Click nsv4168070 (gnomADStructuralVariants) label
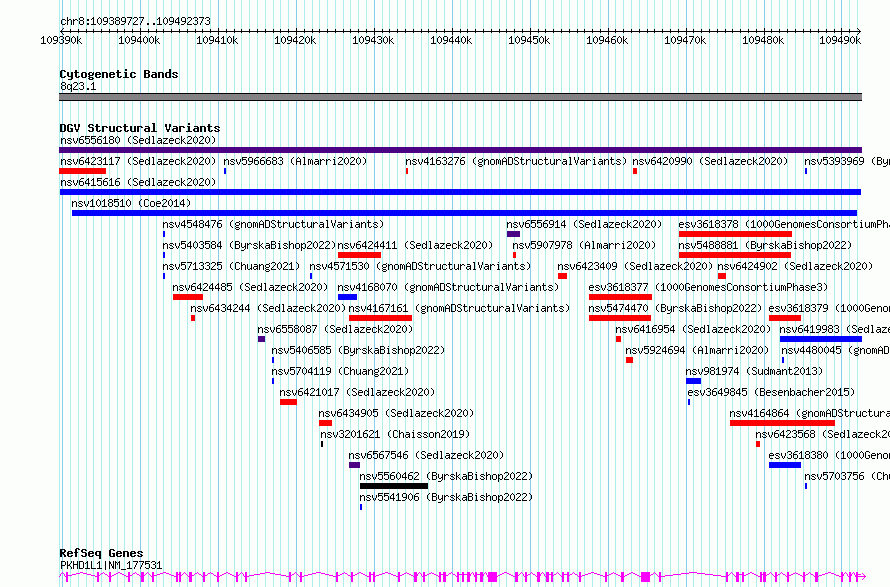 [448, 287]
